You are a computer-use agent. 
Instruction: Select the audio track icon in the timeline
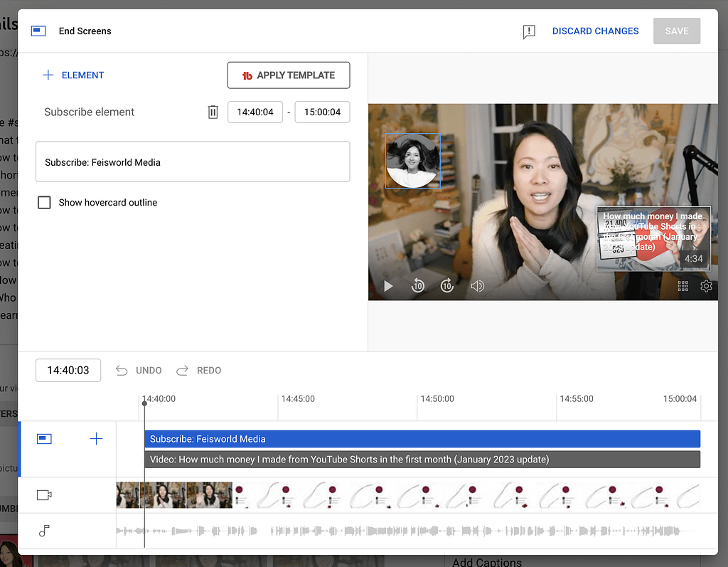[44, 531]
